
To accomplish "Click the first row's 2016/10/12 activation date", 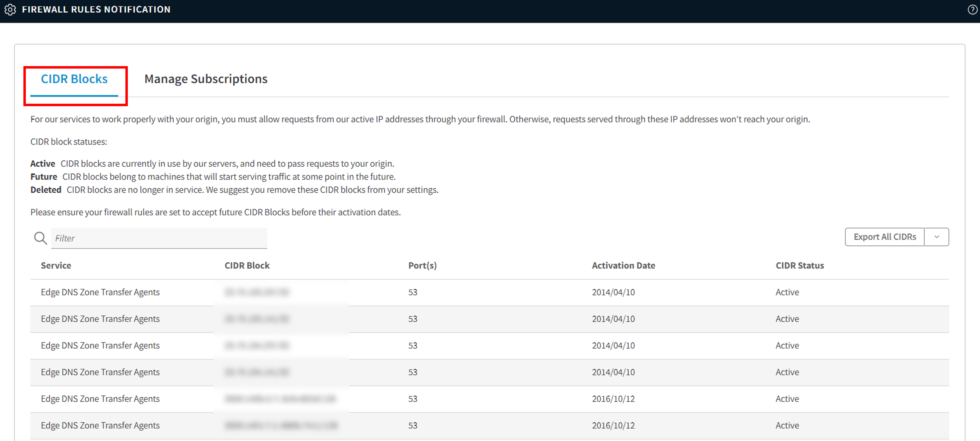I will coord(613,398).
